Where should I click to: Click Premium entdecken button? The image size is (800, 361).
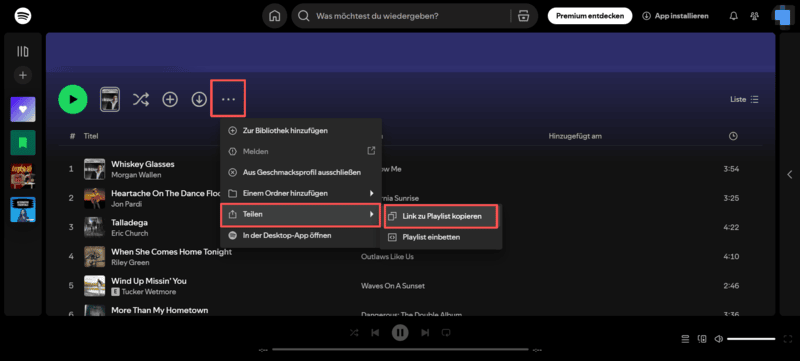point(590,16)
